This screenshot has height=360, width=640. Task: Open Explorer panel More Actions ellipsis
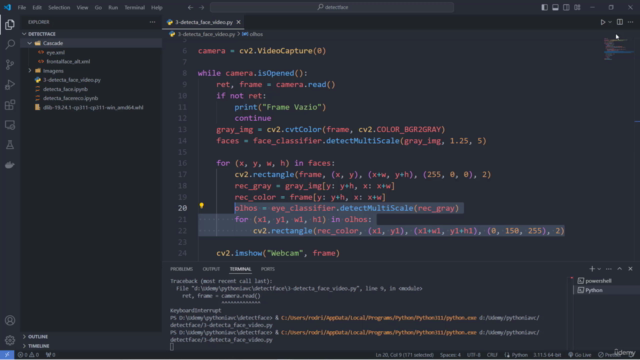[152, 22]
